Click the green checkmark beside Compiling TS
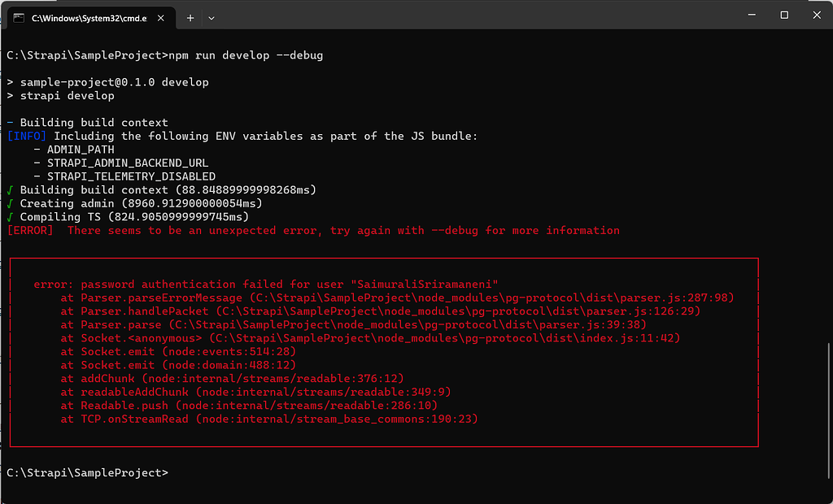 pos(11,216)
